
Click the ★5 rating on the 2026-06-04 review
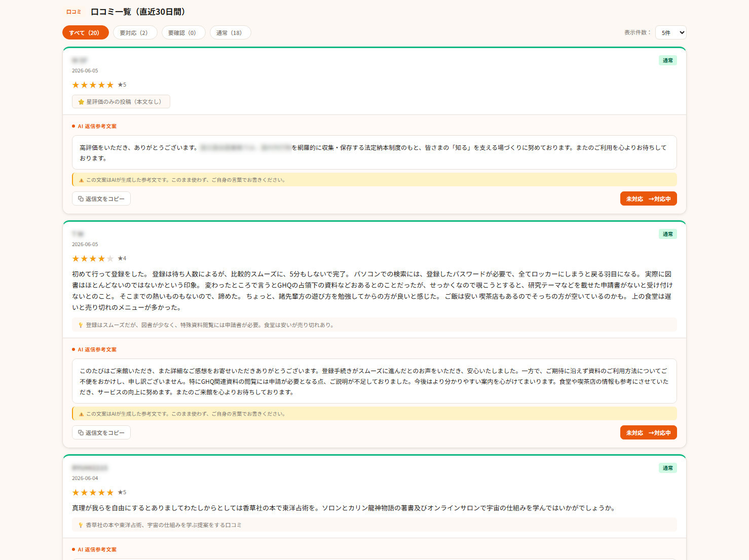99,492
